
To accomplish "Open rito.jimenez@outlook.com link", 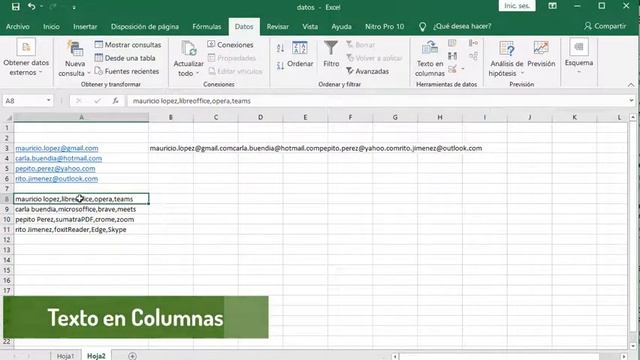I will (57, 179).
